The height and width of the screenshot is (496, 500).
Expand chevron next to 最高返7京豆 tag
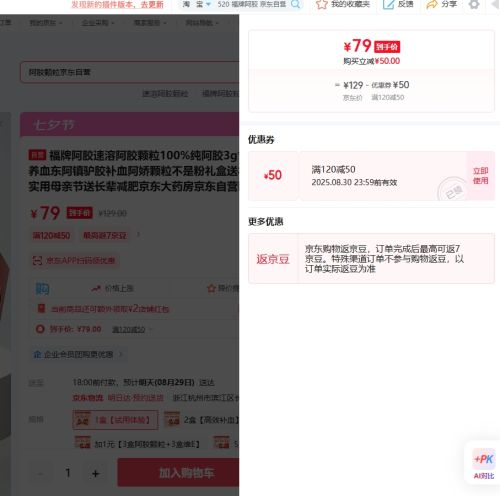pos(138,235)
